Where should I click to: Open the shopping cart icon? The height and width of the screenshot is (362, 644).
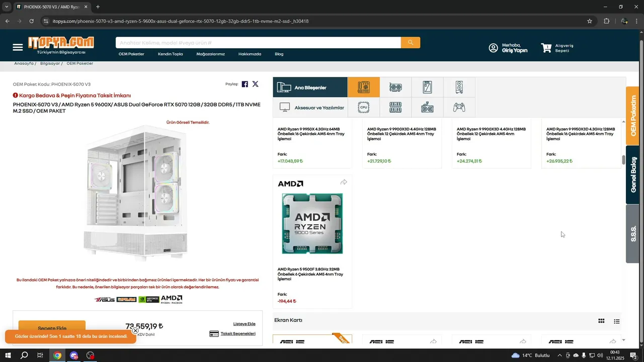[546, 48]
